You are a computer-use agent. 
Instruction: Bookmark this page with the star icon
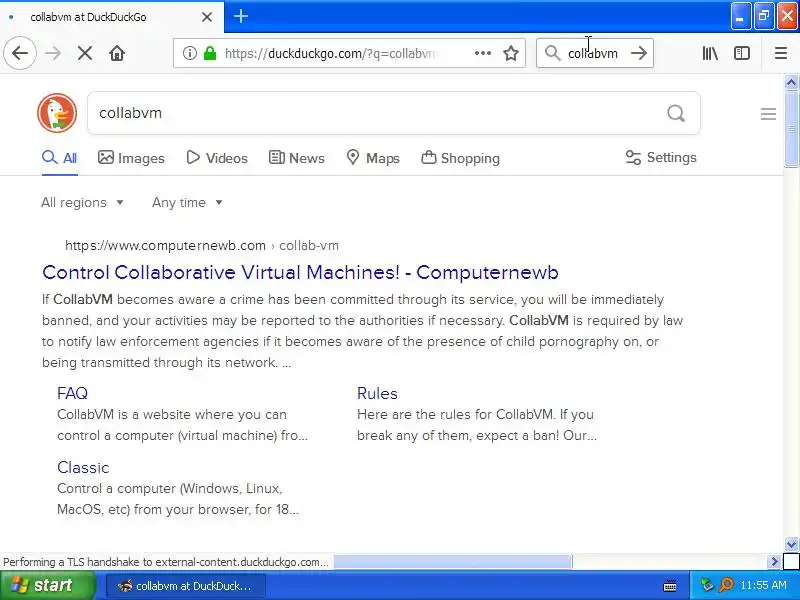coord(511,53)
